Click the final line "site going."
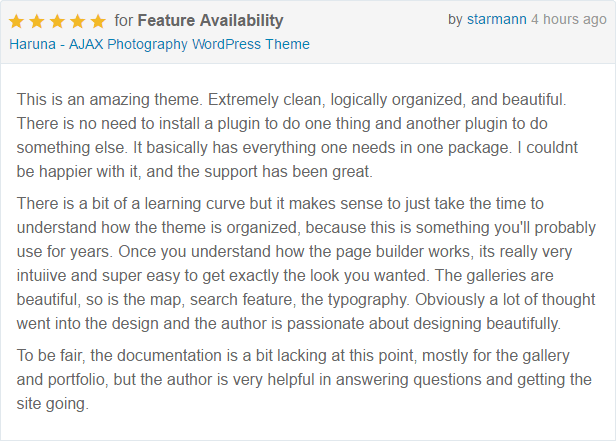The height and width of the screenshot is (441, 616). (x=53, y=404)
